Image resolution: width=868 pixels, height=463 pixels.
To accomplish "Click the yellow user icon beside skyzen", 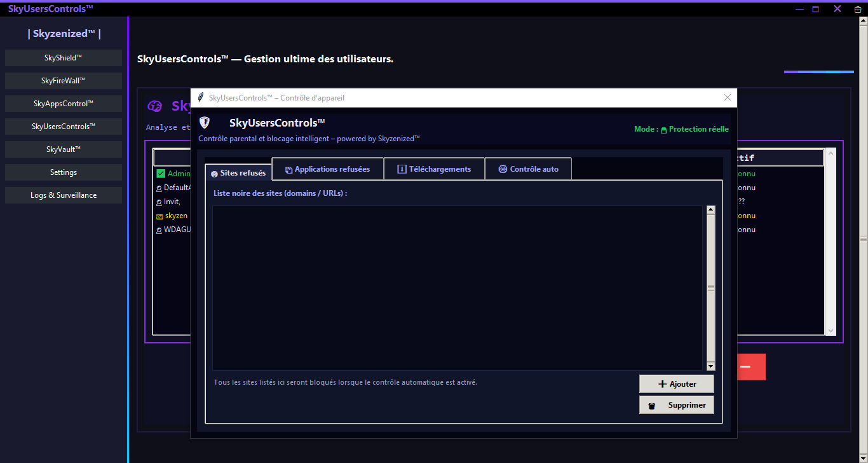I will point(159,216).
